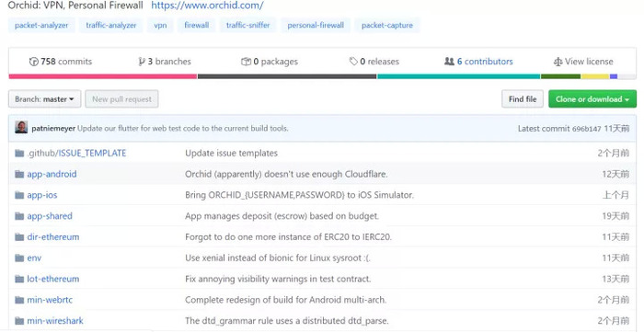Expand the Clone or download menu
The width and height of the screenshot is (644, 332).
point(592,99)
